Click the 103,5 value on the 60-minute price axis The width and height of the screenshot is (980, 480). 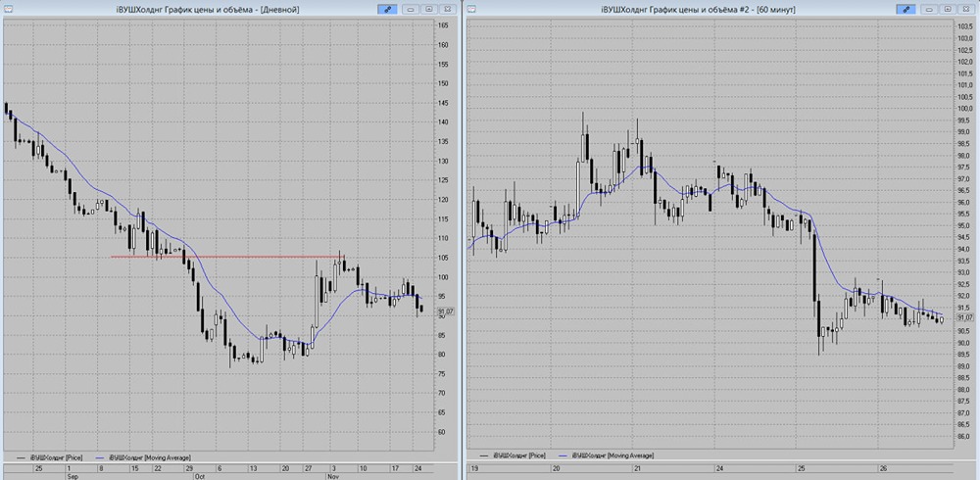point(964,26)
